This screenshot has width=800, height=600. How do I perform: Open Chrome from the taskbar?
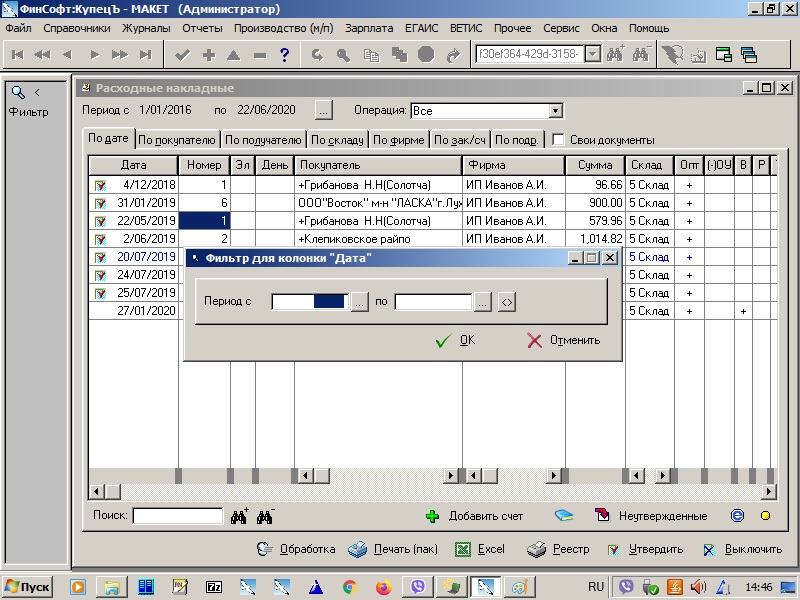(x=349, y=587)
